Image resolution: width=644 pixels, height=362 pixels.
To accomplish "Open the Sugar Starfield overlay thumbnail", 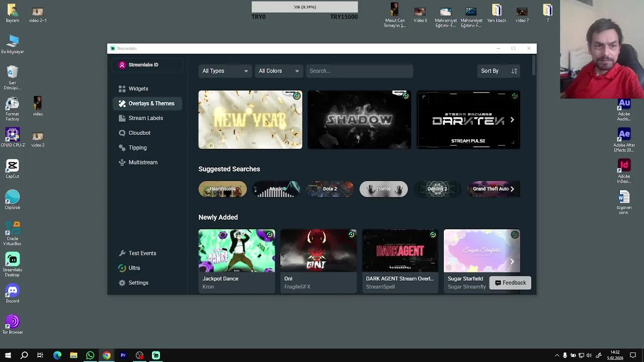I will [481, 251].
